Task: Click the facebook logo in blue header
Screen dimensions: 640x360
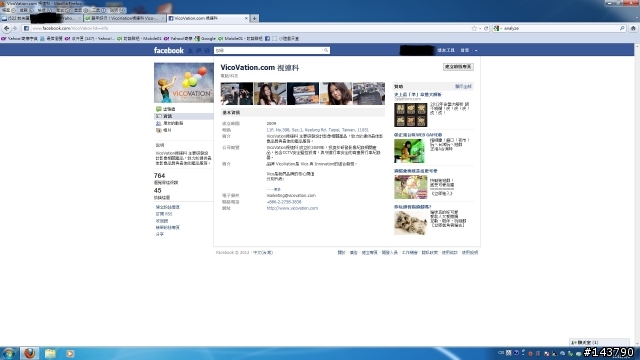Action: (x=169, y=50)
